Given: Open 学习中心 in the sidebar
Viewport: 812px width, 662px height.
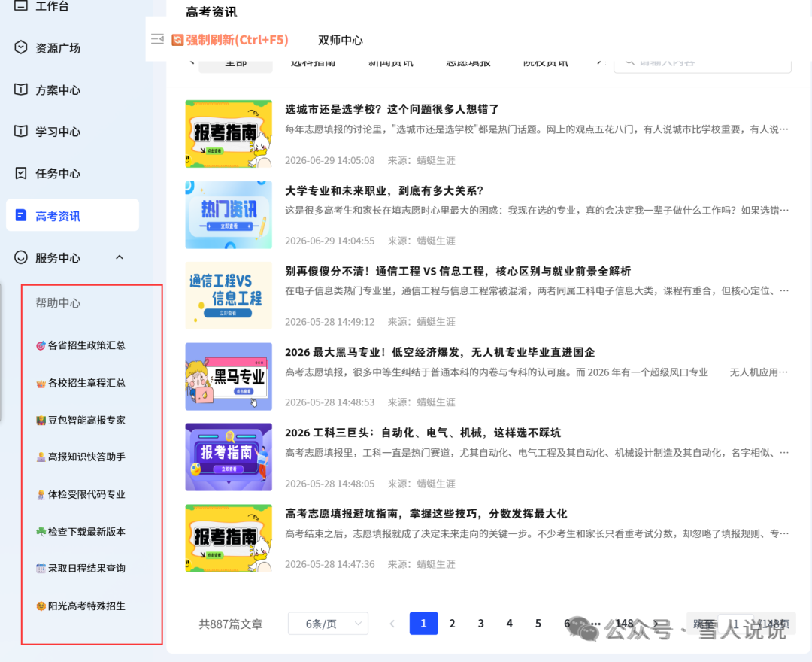Looking at the screenshot, I should (57, 132).
